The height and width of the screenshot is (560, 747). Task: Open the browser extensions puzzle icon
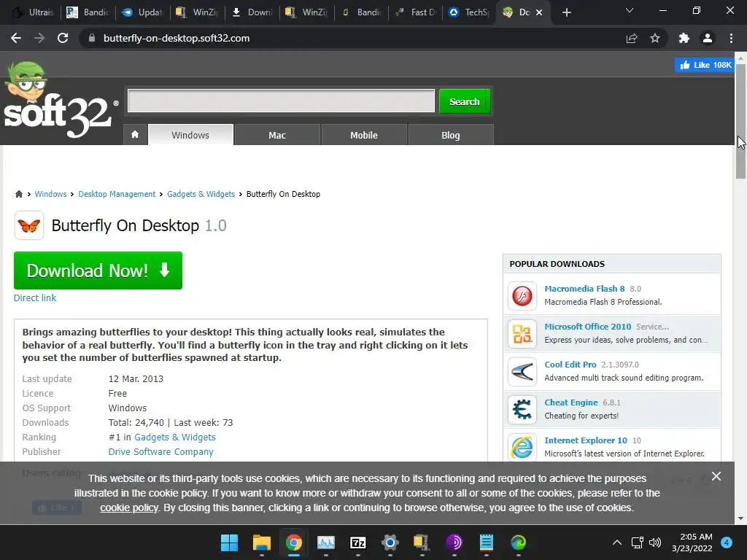[x=684, y=38]
